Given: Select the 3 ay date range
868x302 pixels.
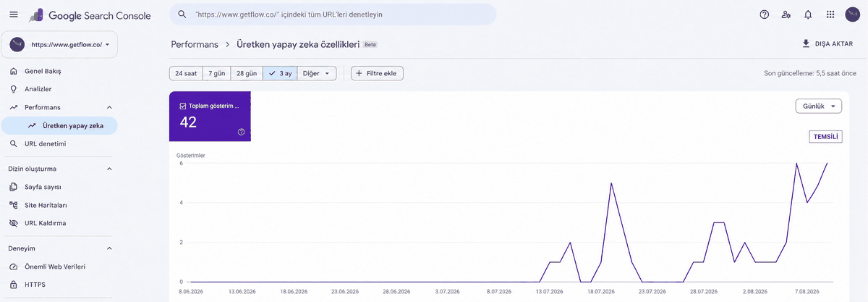Looking at the screenshot, I should point(280,73).
